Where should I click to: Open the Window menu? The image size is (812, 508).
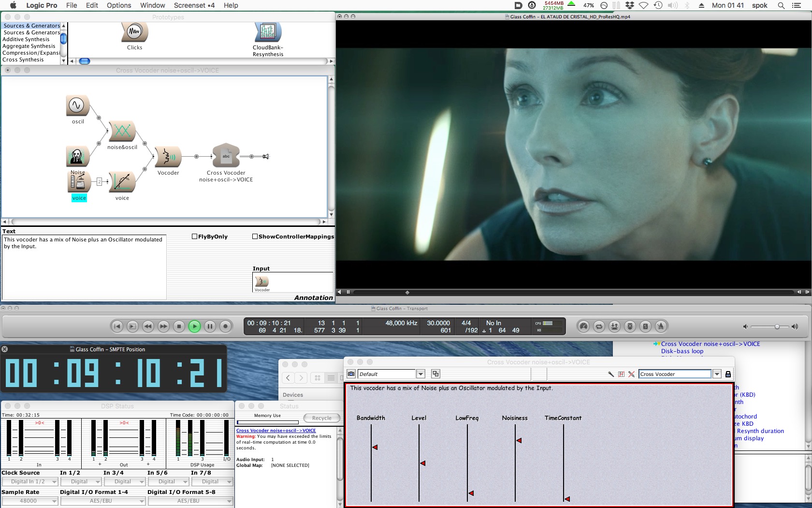(153, 5)
